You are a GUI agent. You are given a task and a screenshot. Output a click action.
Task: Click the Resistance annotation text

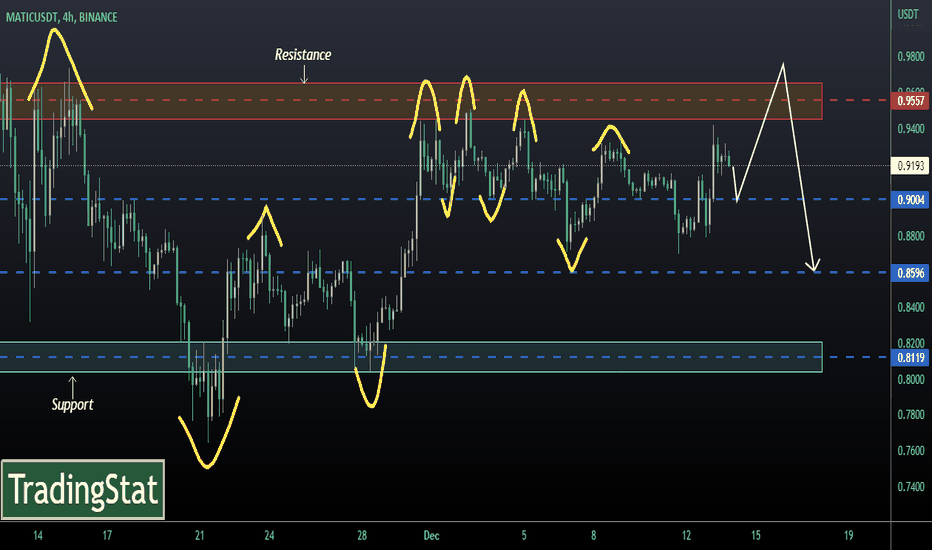[303, 55]
